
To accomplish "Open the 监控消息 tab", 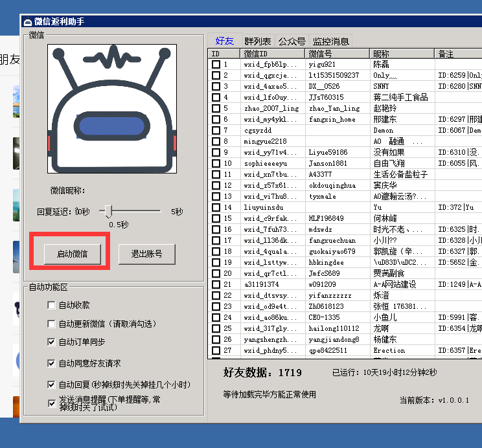I will [x=331, y=41].
